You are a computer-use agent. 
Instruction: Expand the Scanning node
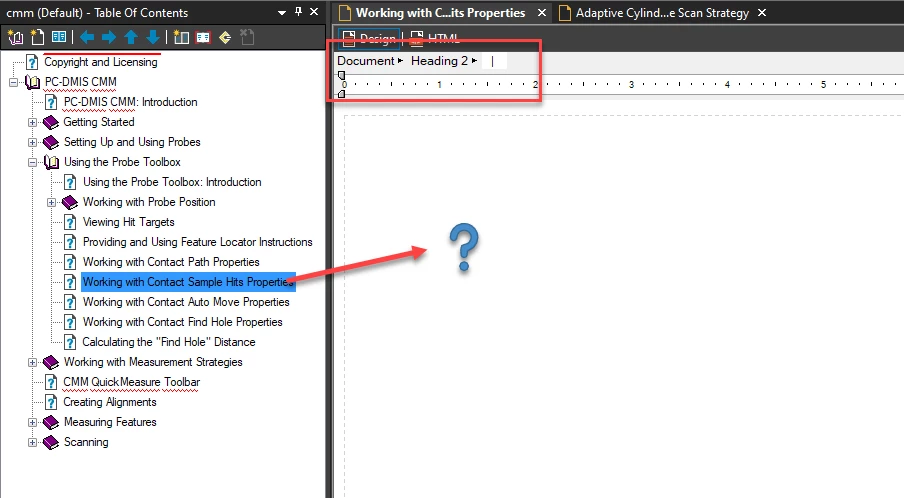[32, 443]
